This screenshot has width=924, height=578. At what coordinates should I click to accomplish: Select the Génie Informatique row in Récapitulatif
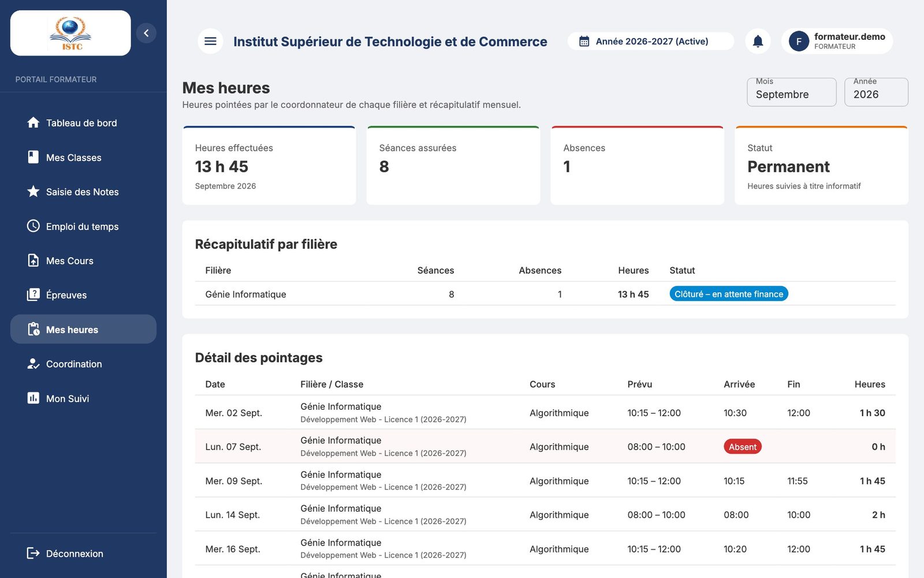click(x=545, y=294)
